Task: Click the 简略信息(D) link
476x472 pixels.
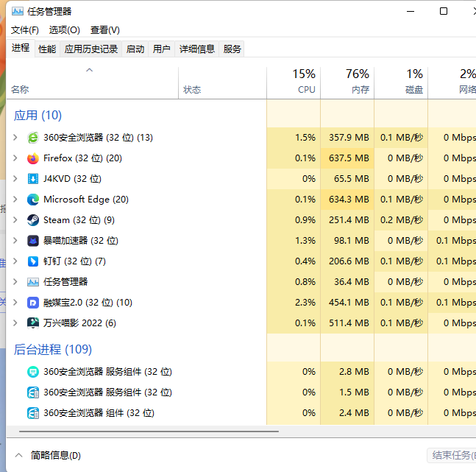Action: [56, 455]
